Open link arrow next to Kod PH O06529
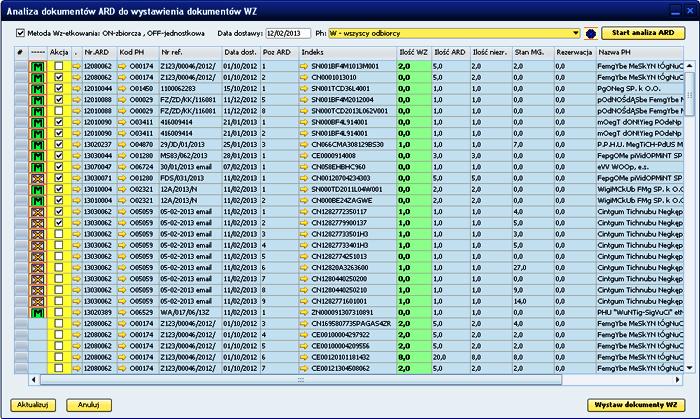Image resolution: width=700 pixels, height=419 pixels. (122, 312)
